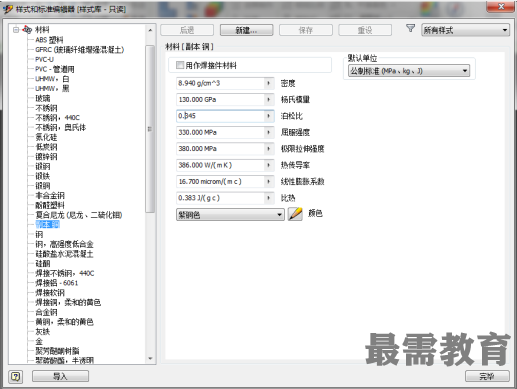Click the 130.000 GPa field
The height and width of the screenshot is (389, 517).
[220, 99]
